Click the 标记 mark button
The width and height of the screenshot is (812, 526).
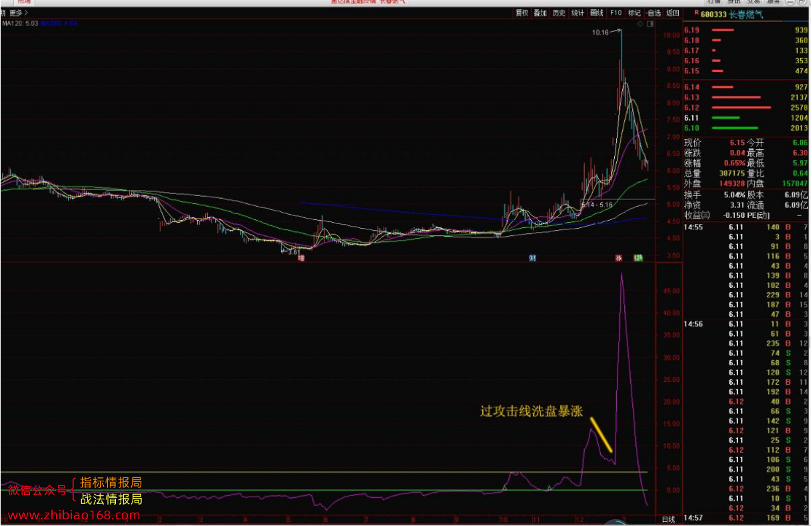tap(634, 13)
